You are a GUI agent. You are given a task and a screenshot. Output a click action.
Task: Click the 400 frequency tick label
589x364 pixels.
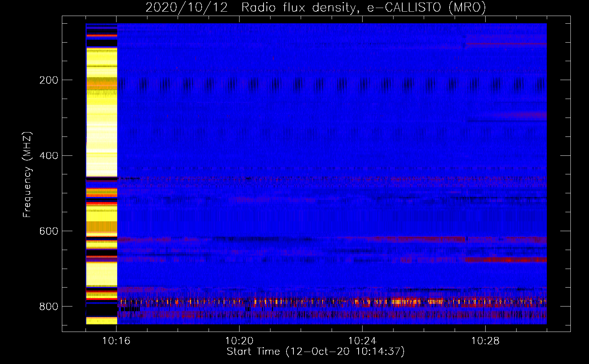coord(48,156)
